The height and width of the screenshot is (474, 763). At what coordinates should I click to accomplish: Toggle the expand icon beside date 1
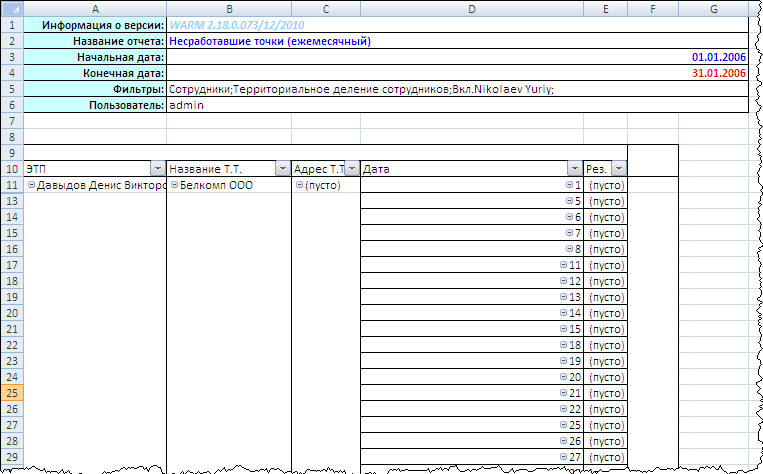pos(570,185)
